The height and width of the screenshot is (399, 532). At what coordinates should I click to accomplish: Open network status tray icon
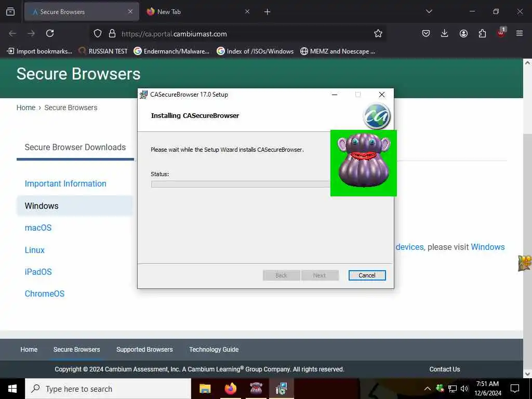tap(453, 389)
